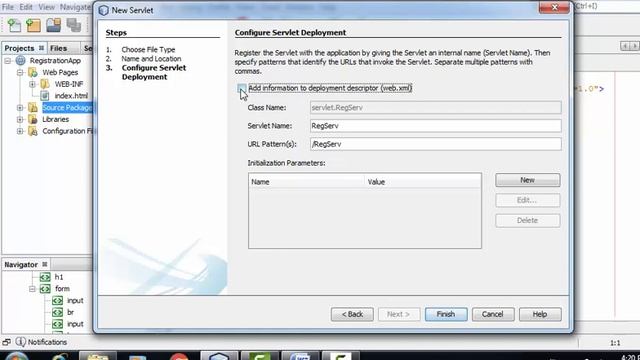Click the Open Project toolbar icon
640x360 pixels.
point(53,25)
